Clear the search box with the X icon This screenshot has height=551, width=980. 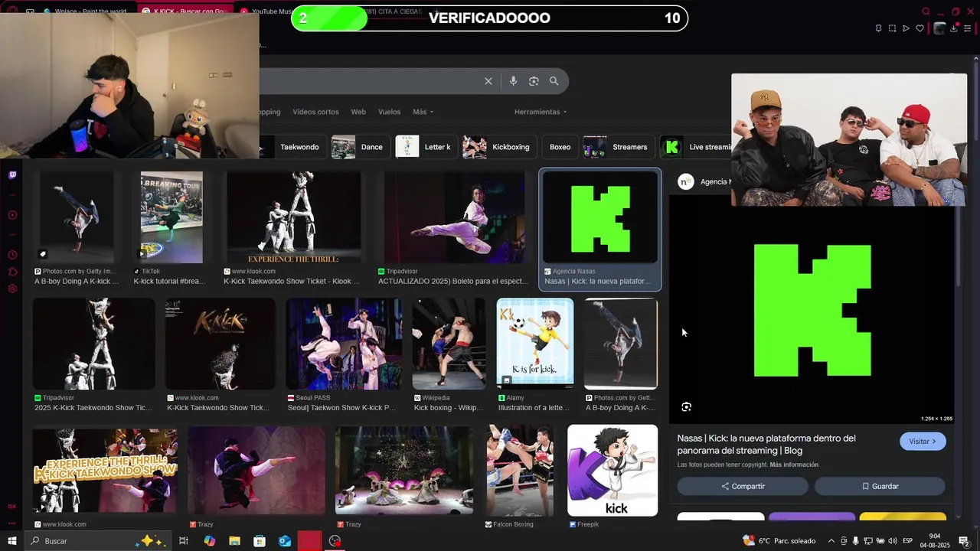click(x=488, y=81)
